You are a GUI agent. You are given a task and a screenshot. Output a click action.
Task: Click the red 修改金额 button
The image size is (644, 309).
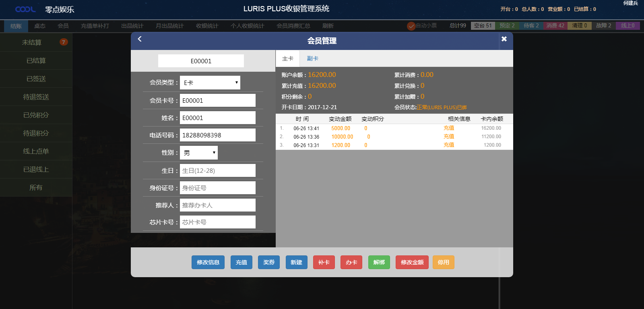412,262
